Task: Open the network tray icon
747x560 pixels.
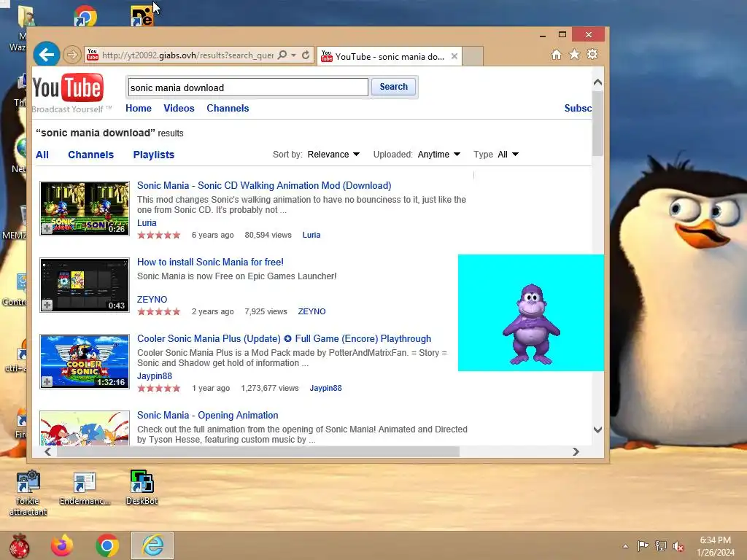Action: pyautogui.click(x=661, y=545)
